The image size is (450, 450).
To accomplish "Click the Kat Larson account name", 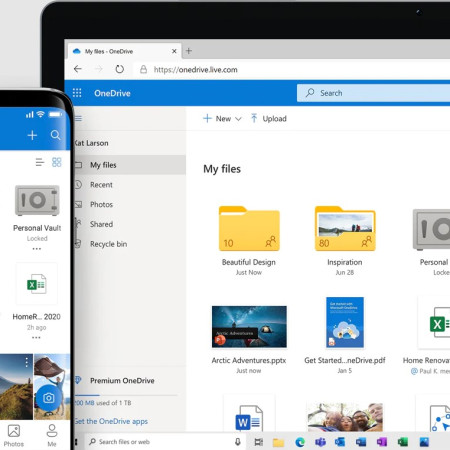I will pos(91,143).
